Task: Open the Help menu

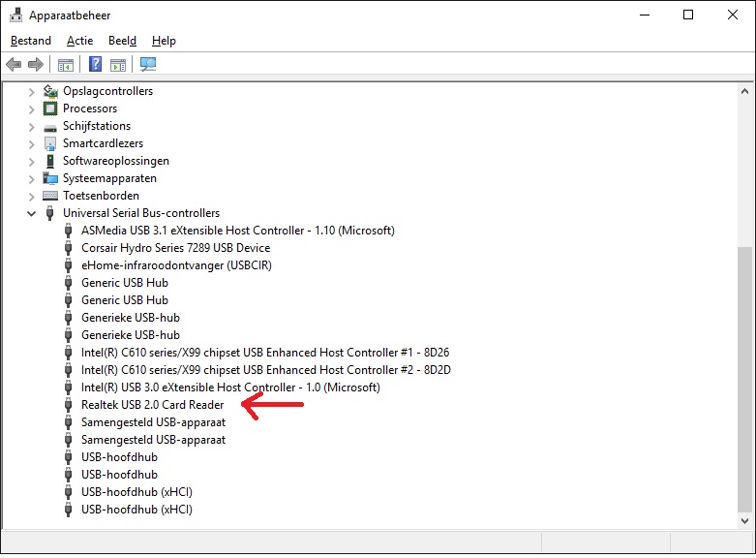Action: [164, 41]
